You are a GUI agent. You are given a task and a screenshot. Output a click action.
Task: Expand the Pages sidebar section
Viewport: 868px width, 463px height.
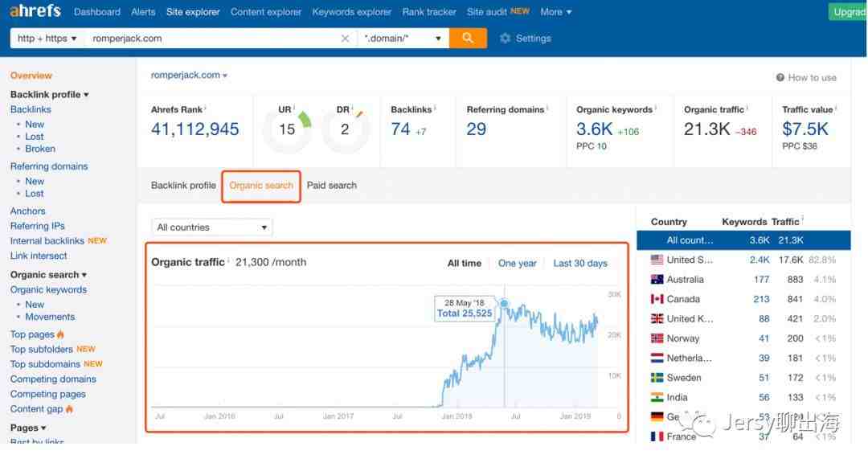click(27, 428)
